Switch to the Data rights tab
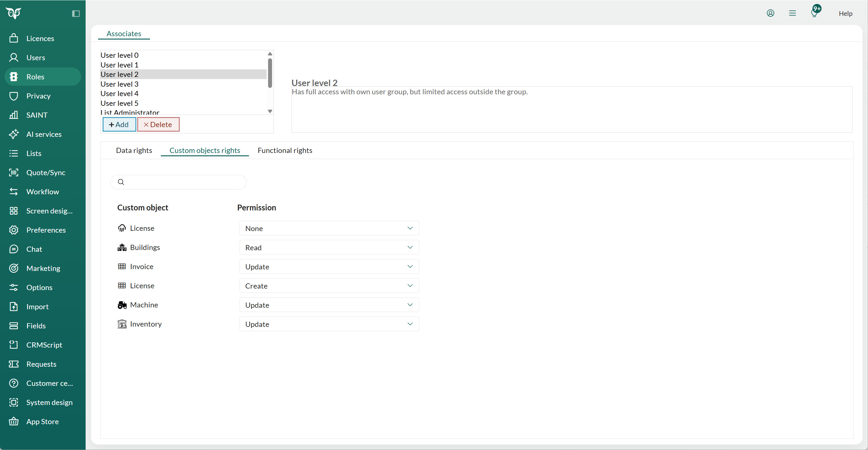Screen dimensions: 868x450 (x=134, y=151)
